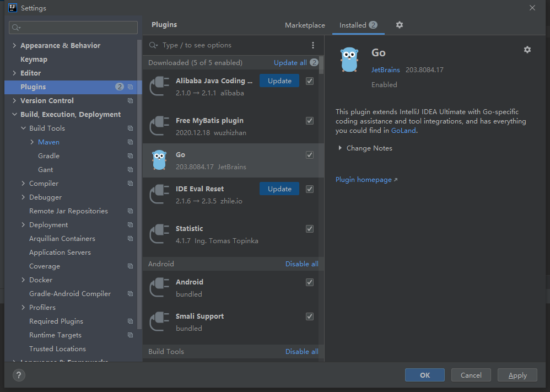Expand the Debugger node
The height and width of the screenshot is (392, 550).
[23, 197]
